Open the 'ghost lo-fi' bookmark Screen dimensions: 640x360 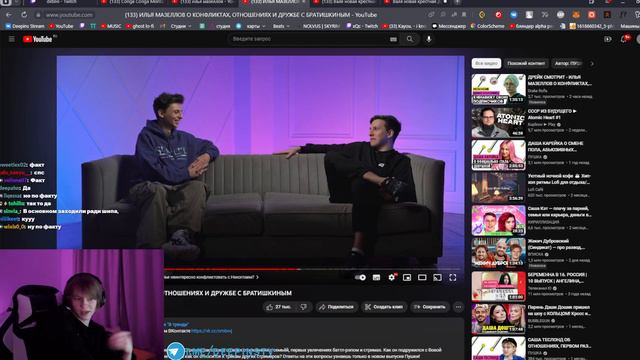click(x=140, y=26)
